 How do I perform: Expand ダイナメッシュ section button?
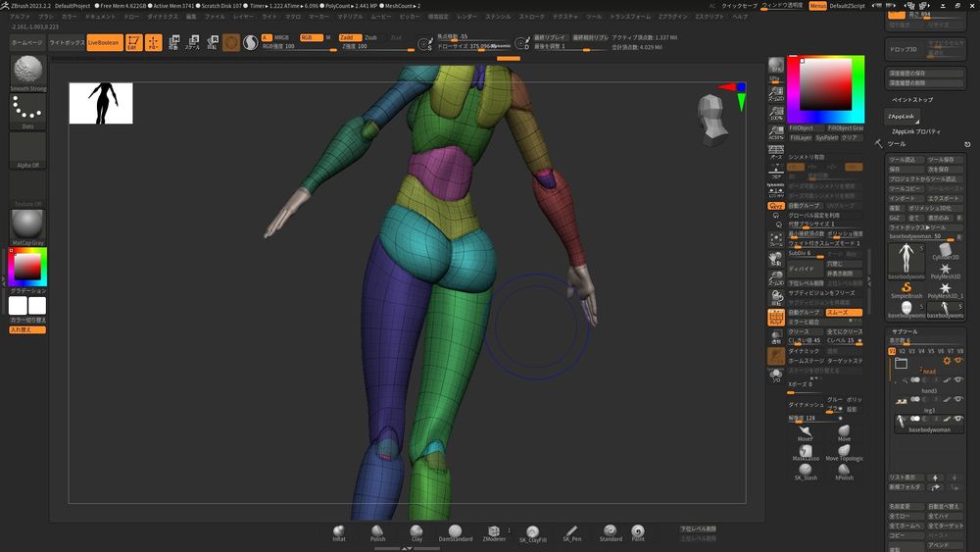tap(806, 405)
